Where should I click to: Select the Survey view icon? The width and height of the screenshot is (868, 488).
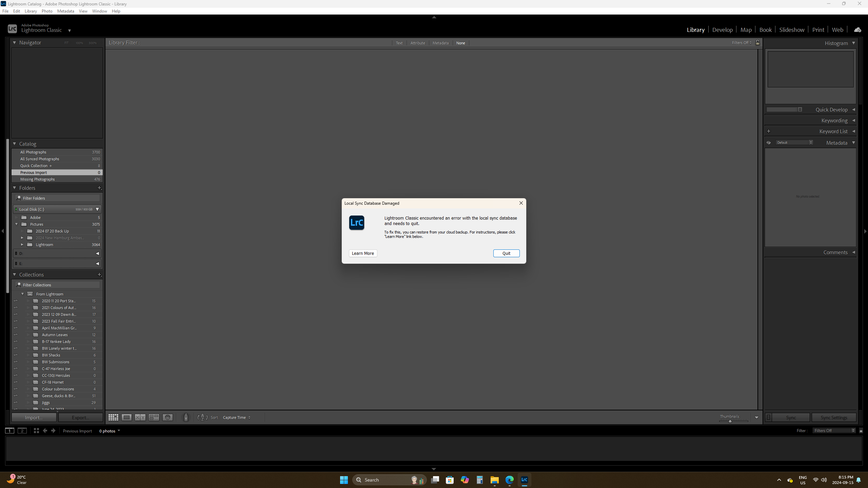[x=154, y=417]
